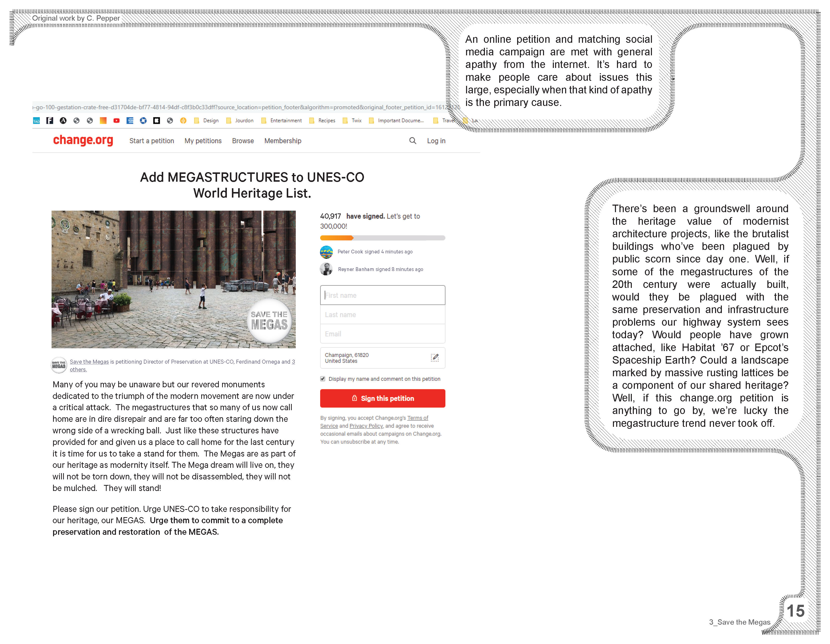Open the search magnifier on change.org
The image size is (830, 644).
coord(412,141)
